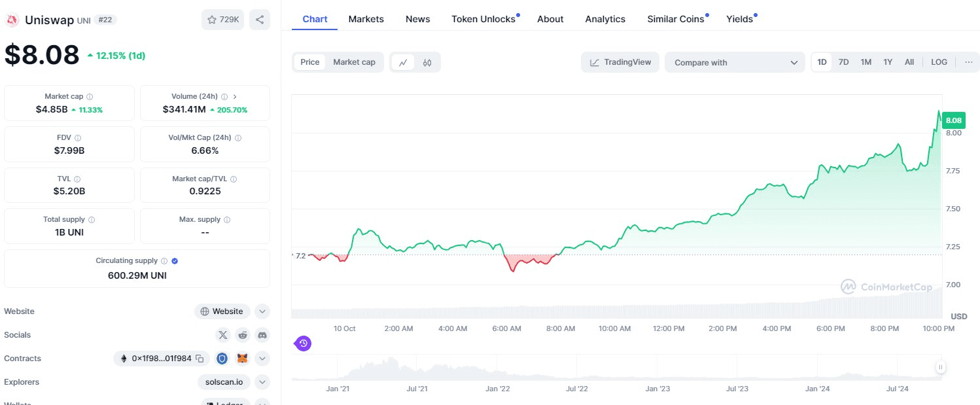Click the Max. supply info icon
Image resolution: width=980 pixels, height=405 pixels.
click(227, 220)
